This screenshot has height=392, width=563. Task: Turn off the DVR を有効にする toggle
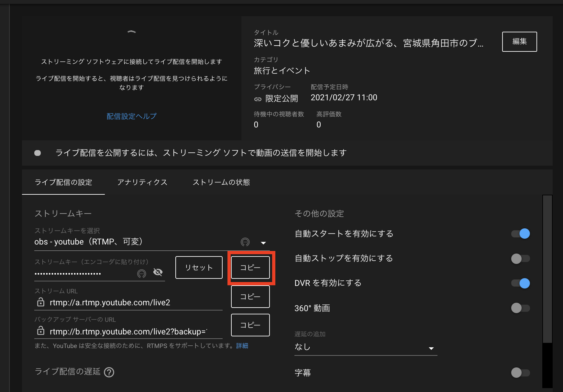point(520,283)
